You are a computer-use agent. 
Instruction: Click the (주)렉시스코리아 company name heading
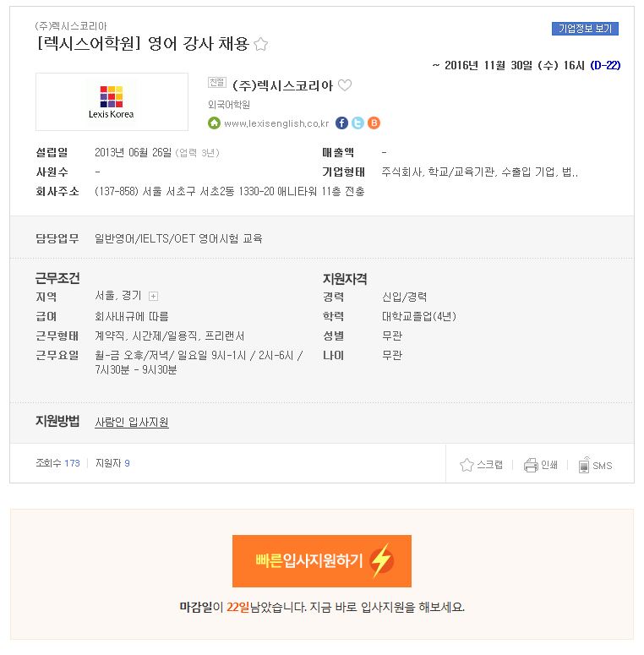282,85
